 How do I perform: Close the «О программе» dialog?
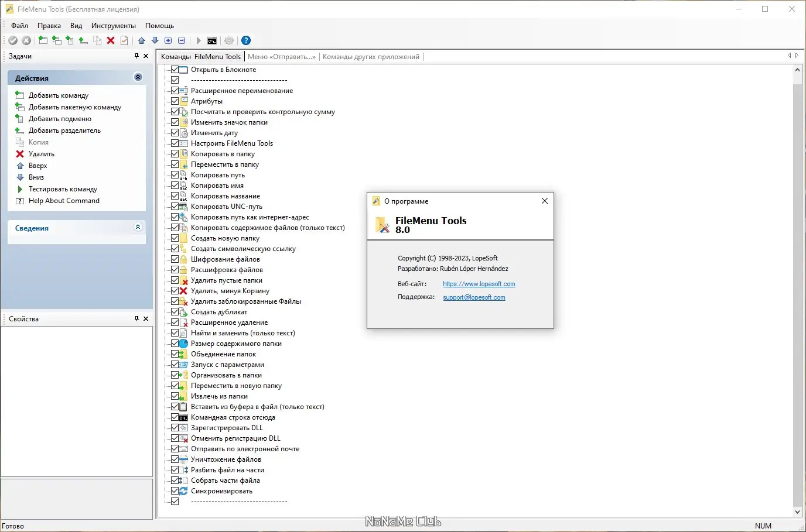(x=545, y=201)
